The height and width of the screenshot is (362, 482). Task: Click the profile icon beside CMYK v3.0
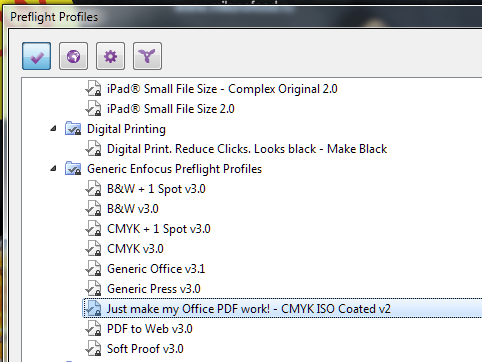pyautogui.click(x=93, y=249)
